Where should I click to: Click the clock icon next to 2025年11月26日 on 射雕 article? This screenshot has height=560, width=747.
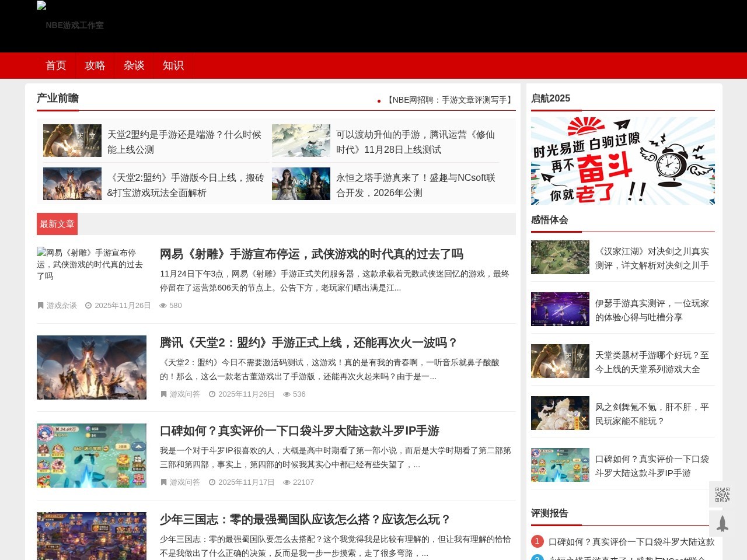88,305
